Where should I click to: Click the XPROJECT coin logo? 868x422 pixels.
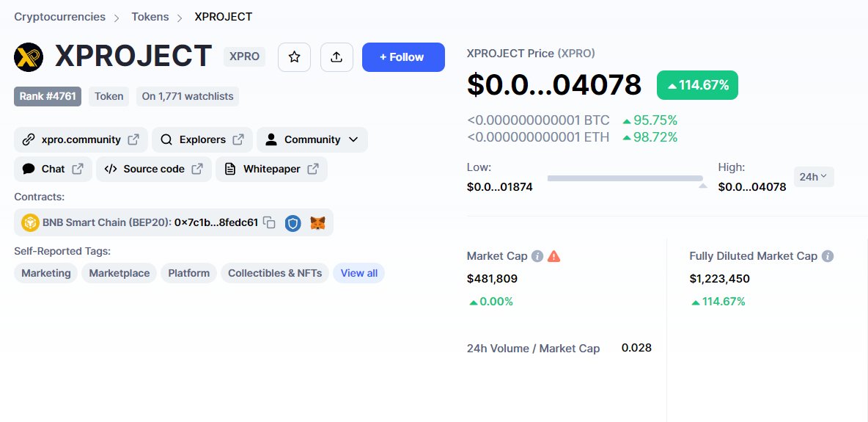coord(29,57)
